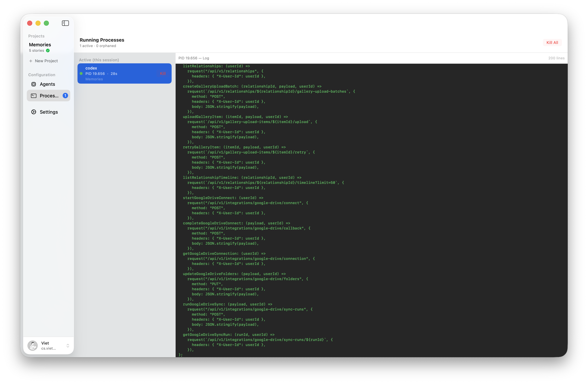The image size is (588, 384).
Task: Kill All running processes
Action: (552, 43)
